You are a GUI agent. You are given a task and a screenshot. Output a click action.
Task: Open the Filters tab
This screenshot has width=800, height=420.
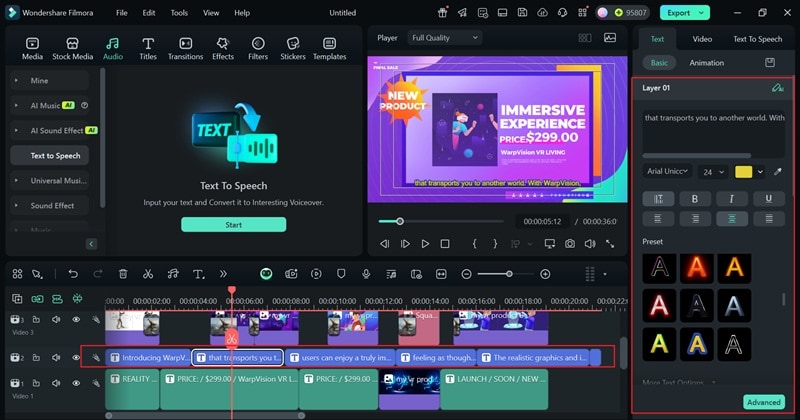click(x=258, y=49)
